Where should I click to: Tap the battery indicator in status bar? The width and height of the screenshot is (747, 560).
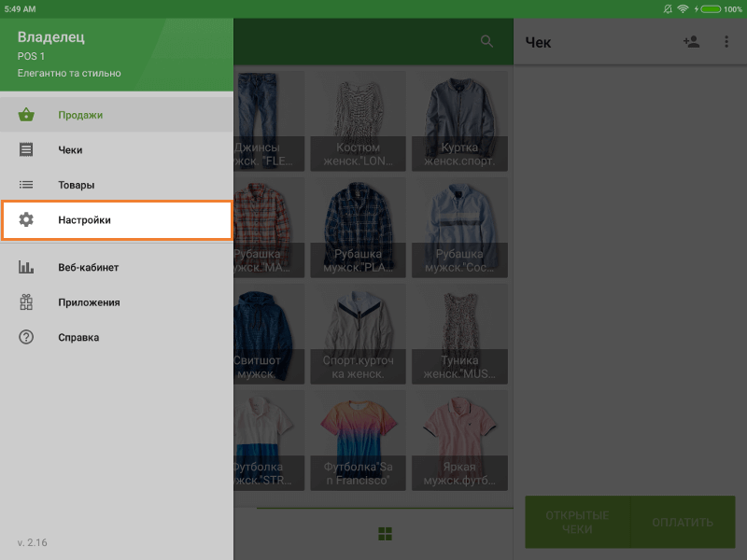(x=710, y=8)
